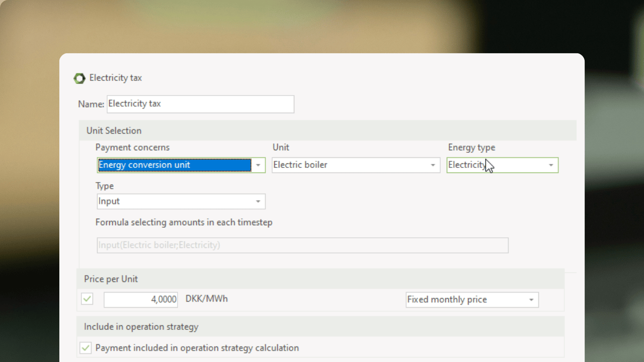This screenshot has height=362, width=644.
Task: Click the Electric boiler Unit combo box
Action: tap(350, 165)
